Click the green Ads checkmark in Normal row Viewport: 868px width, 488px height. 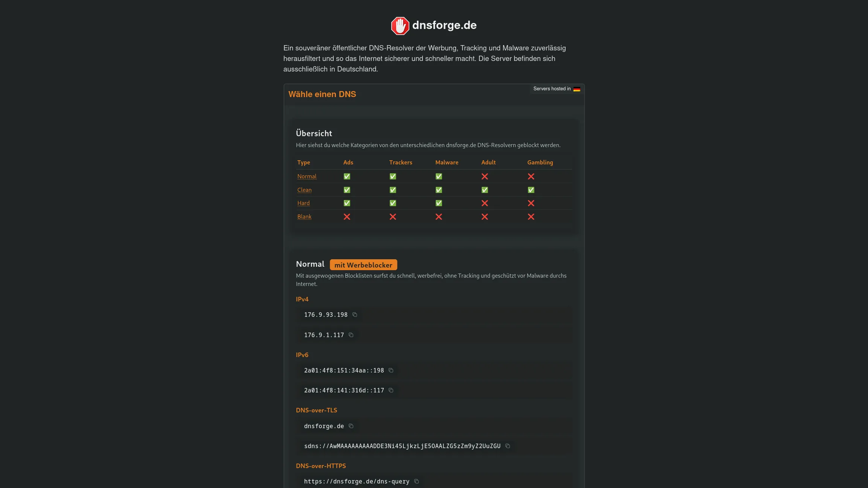point(346,176)
